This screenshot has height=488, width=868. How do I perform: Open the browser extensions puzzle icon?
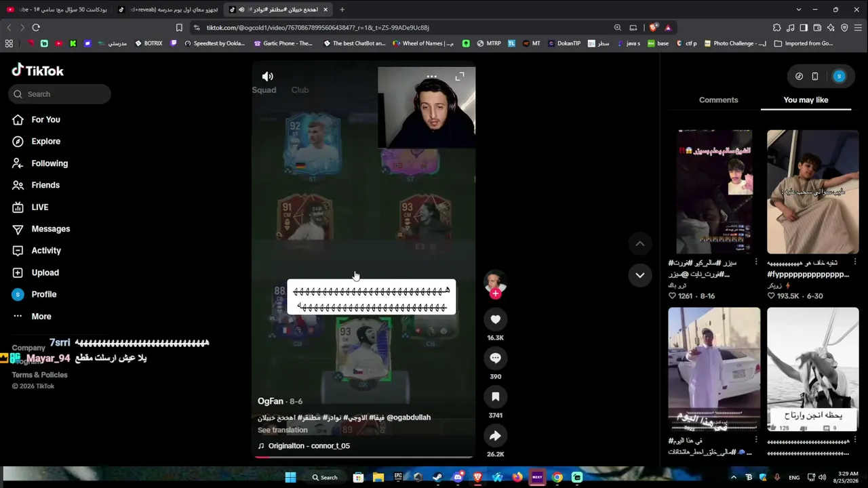pos(776,28)
